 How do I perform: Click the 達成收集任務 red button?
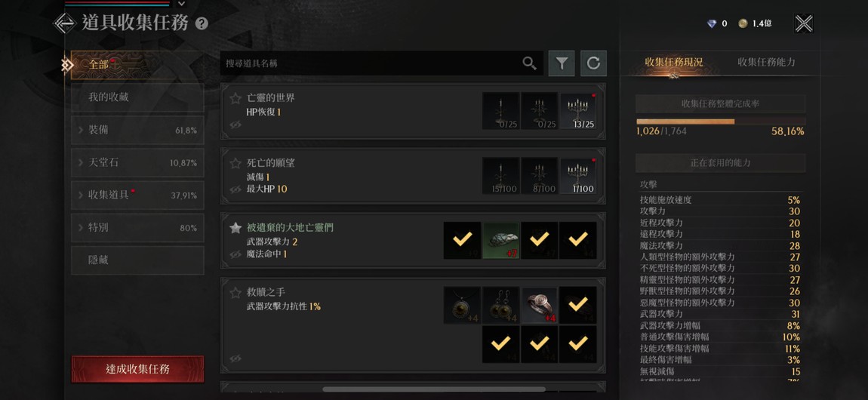click(x=138, y=369)
